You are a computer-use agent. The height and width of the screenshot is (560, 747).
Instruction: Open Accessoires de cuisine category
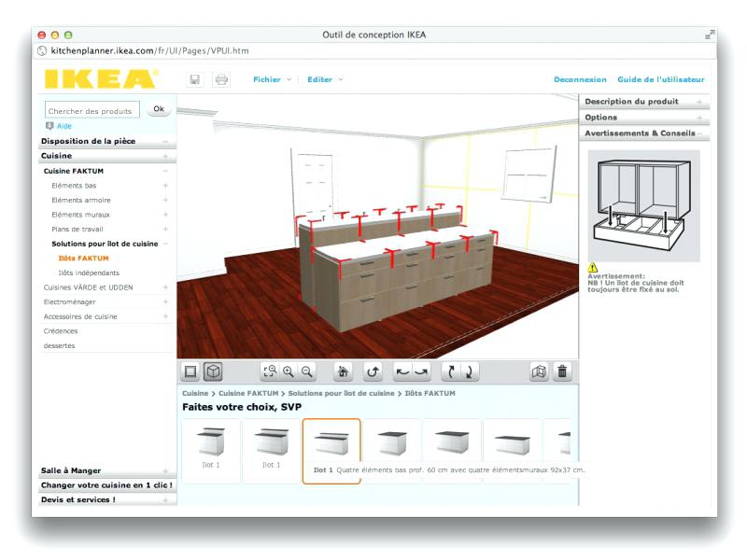[x=80, y=316]
